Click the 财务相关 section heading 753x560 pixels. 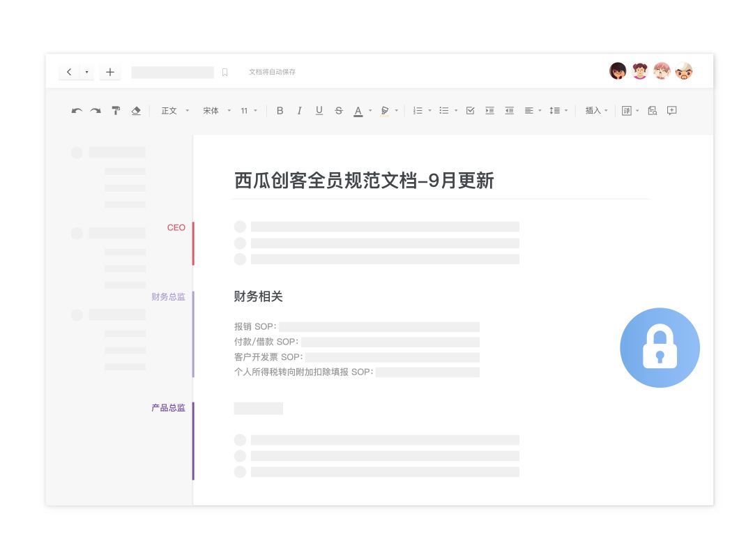point(259,296)
